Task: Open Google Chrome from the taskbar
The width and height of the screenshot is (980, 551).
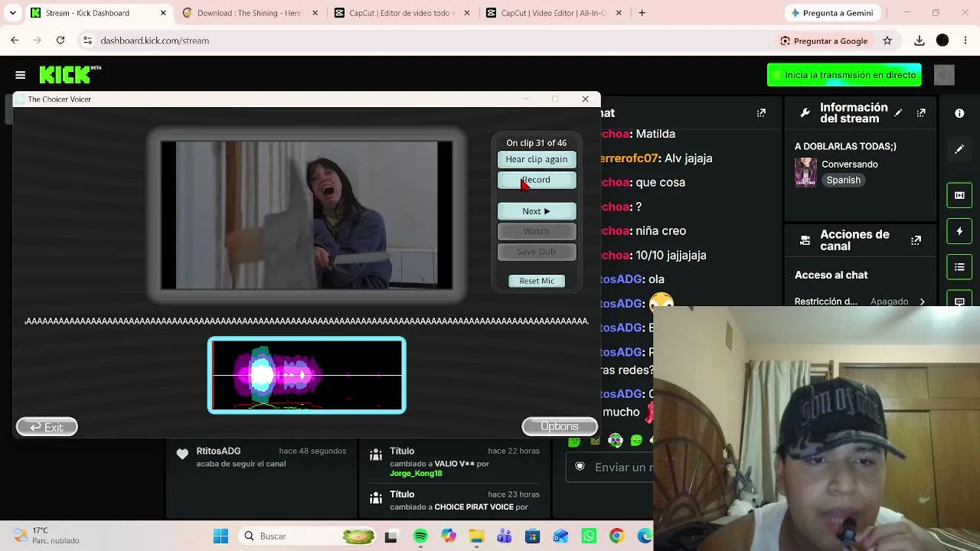Action: coord(616,536)
